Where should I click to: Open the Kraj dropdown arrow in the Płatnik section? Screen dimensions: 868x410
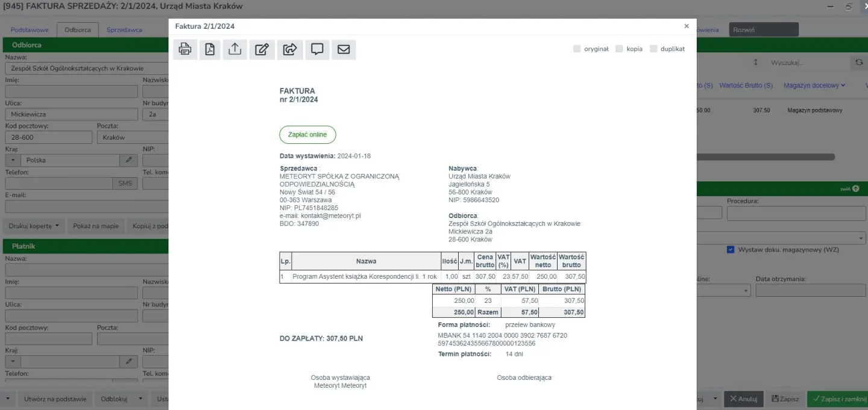(x=13, y=362)
